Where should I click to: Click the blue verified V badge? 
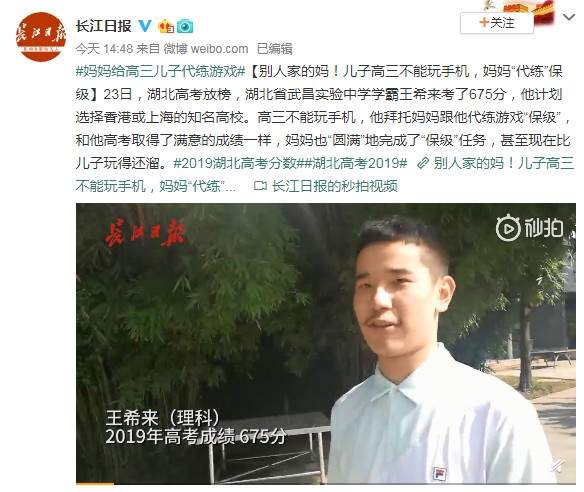pos(145,26)
